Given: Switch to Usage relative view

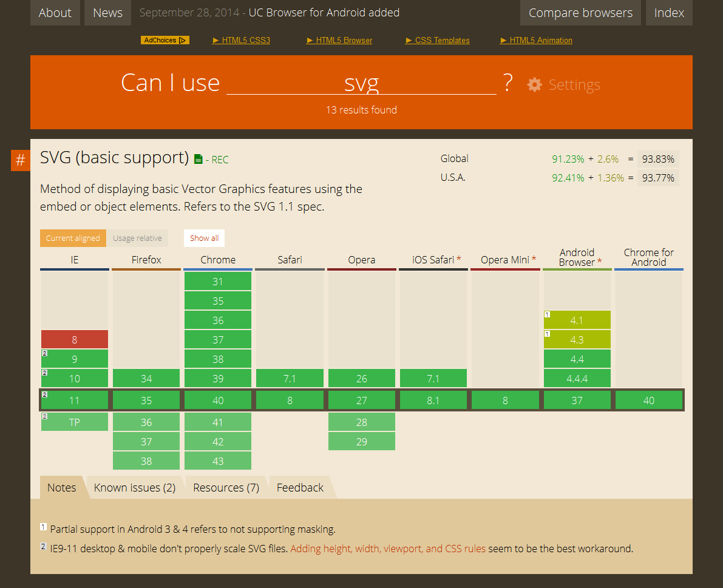Looking at the screenshot, I should (137, 238).
